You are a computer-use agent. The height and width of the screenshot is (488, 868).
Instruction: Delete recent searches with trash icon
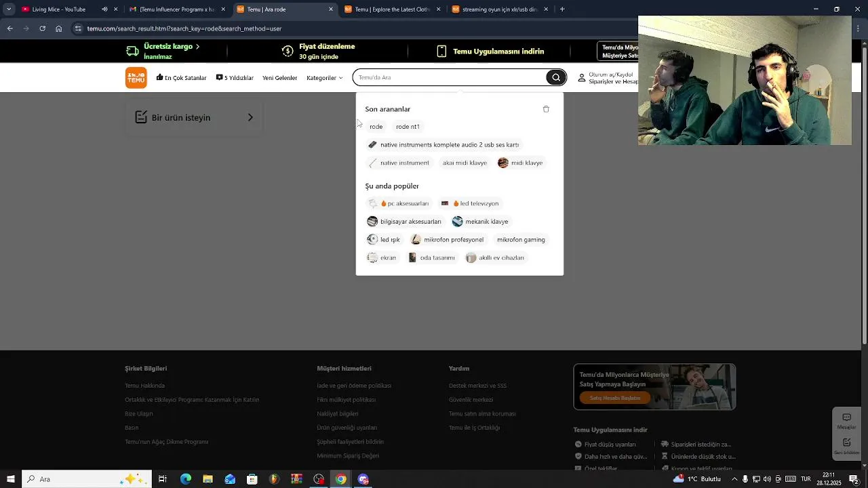coord(546,109)
